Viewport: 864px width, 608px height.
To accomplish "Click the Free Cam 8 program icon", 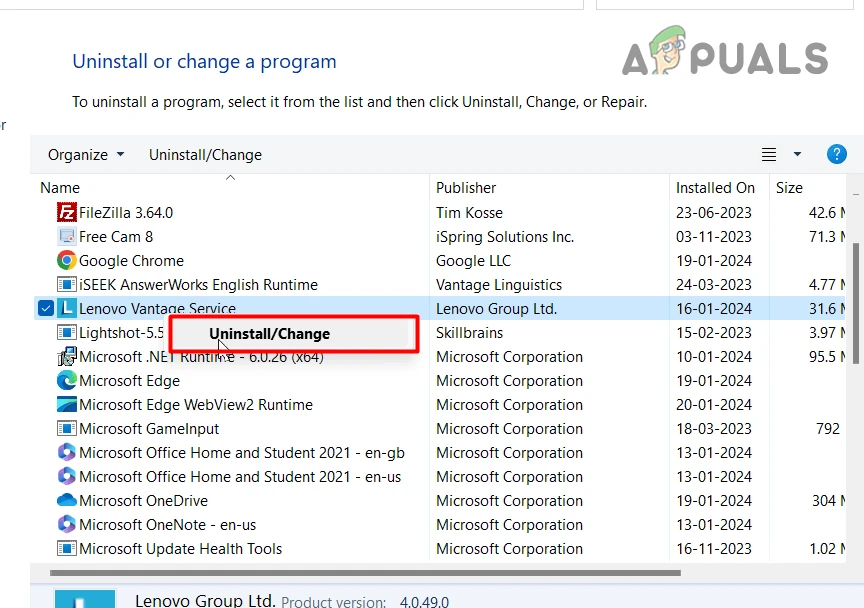I will point(67,236).
